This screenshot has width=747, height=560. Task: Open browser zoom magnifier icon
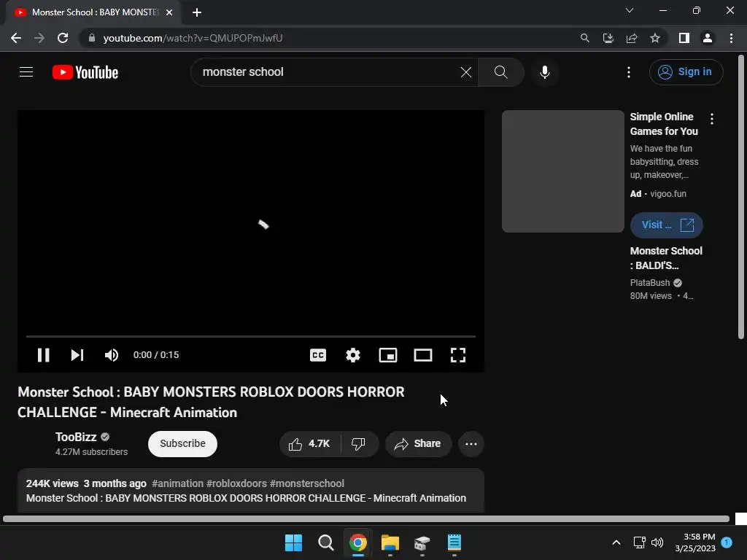click(584, 38)
